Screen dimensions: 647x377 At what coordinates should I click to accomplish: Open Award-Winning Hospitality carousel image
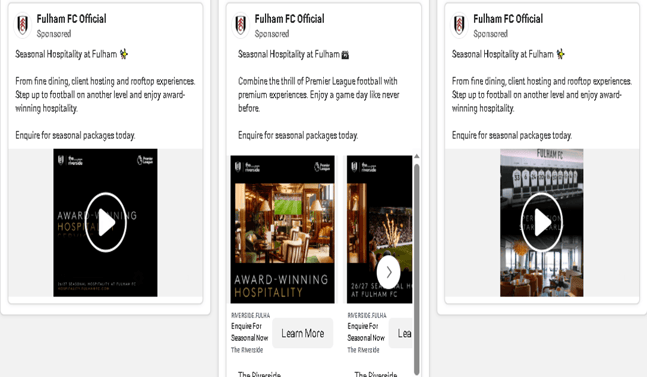(283, 229)
